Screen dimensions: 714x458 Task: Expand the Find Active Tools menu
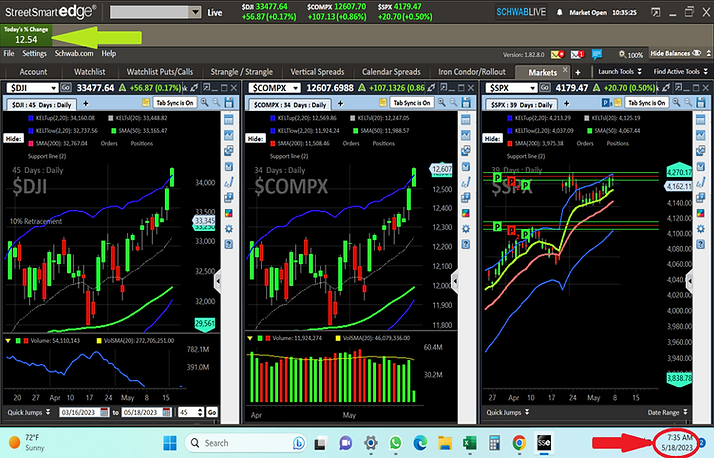click(681, 71)
